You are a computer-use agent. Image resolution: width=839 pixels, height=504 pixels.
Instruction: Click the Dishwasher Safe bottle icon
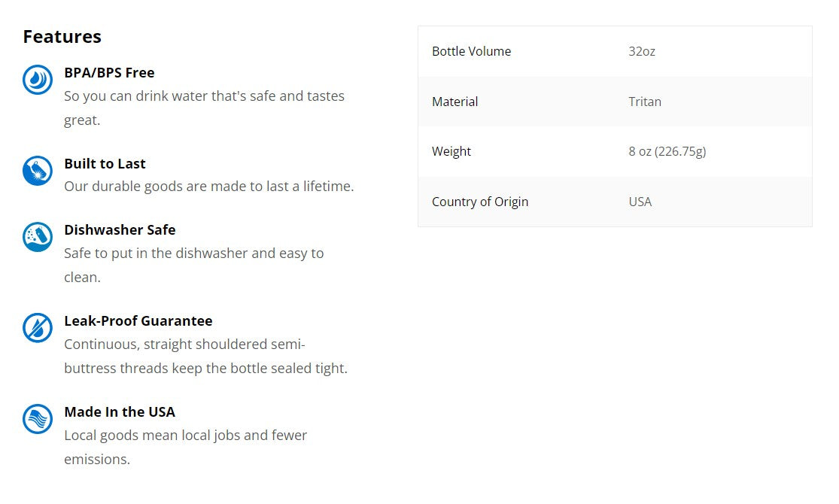pos(38,237)
